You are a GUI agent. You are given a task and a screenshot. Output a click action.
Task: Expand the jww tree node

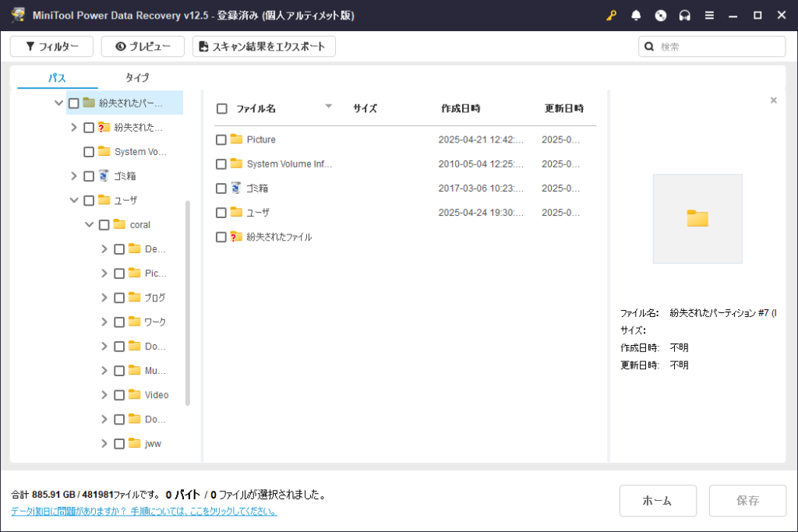pos(104,443)
